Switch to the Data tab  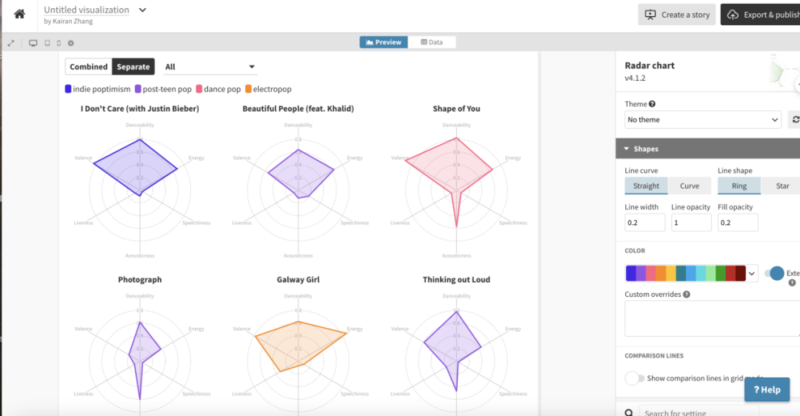coord(438,42)
